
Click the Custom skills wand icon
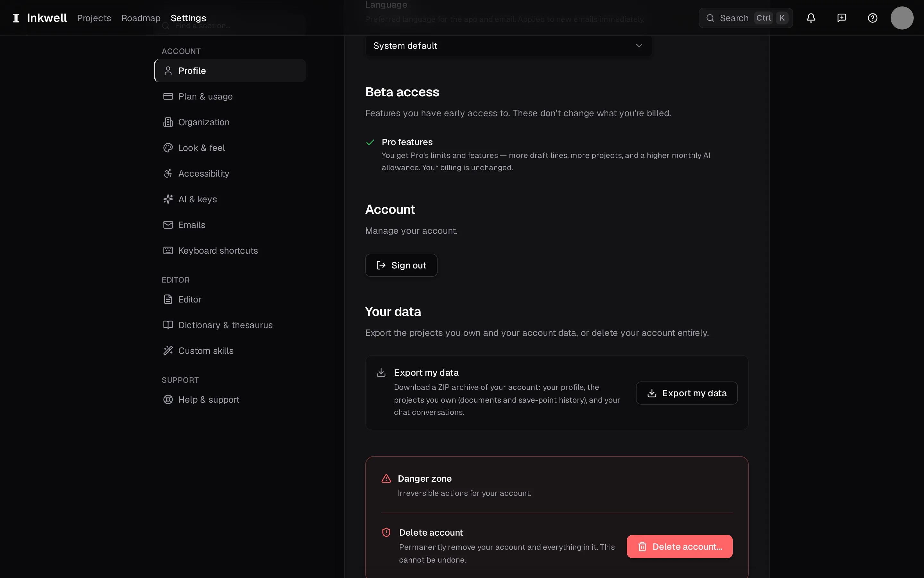click(168, 351)
